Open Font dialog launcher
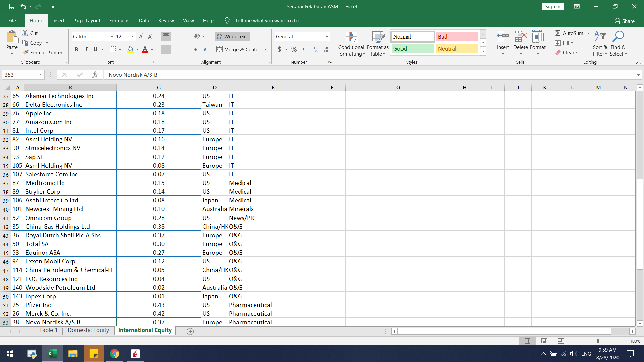The height and width of the screenshot is (362, 644). 155,62
